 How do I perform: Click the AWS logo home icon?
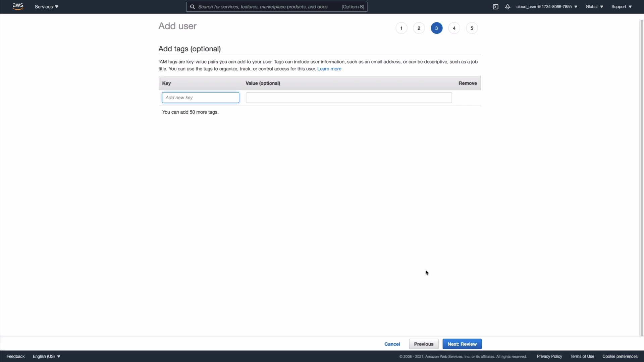point(18,7)
